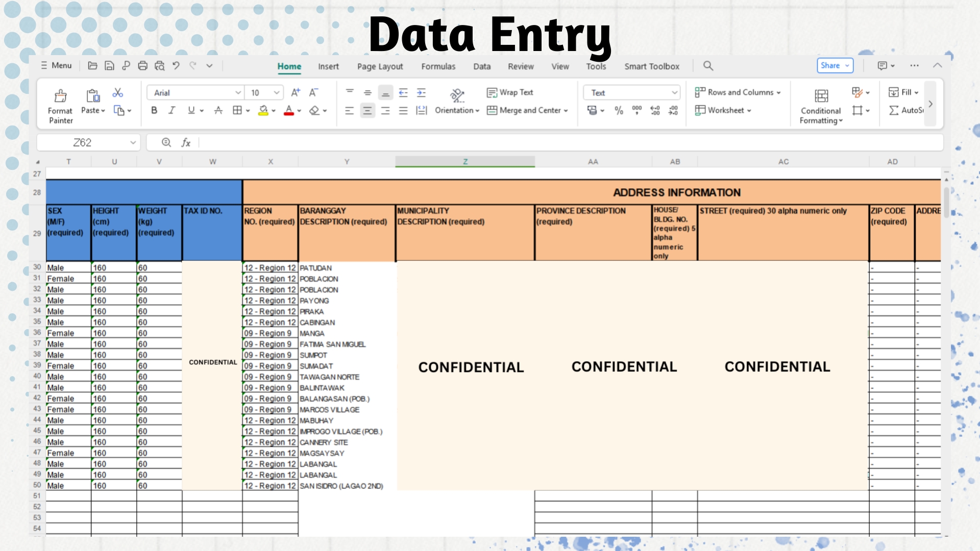The image size is (980, 551).
Task: Open the Conditional Formatting icon
Action: tap(821, 96)
